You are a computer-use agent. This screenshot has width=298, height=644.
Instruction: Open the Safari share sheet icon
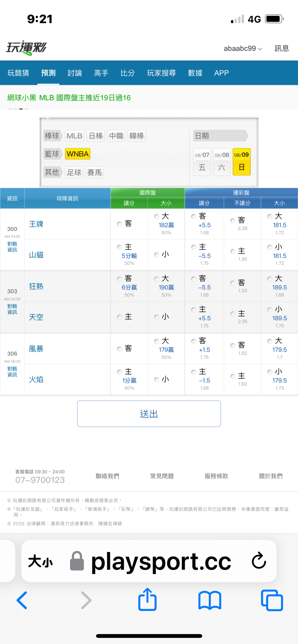pos(147,599)
